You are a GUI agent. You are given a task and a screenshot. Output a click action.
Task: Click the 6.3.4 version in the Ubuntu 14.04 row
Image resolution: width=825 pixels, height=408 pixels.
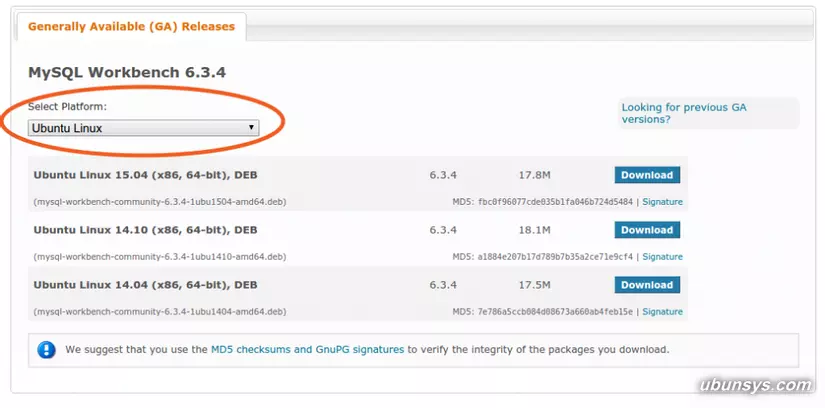pos(443,285)
